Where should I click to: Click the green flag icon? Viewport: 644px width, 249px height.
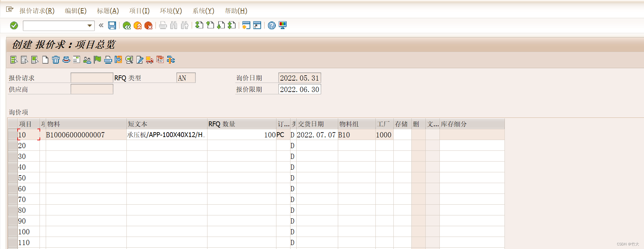click(x=97, y=60)
